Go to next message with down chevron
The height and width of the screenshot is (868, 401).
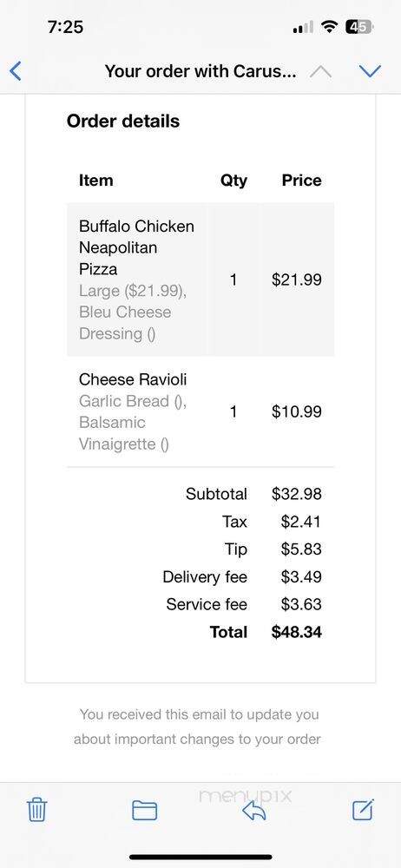click(370, 71)
